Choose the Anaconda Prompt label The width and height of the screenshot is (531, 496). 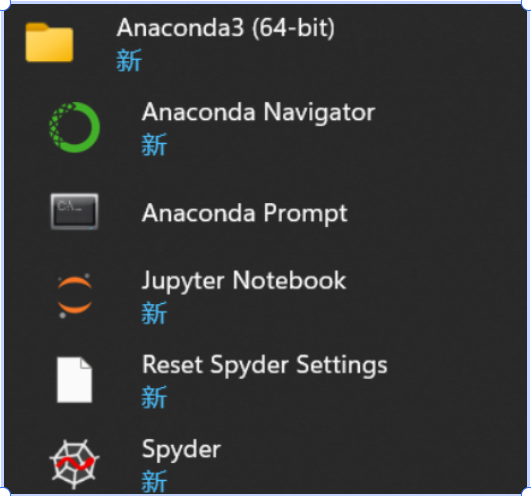245,213
